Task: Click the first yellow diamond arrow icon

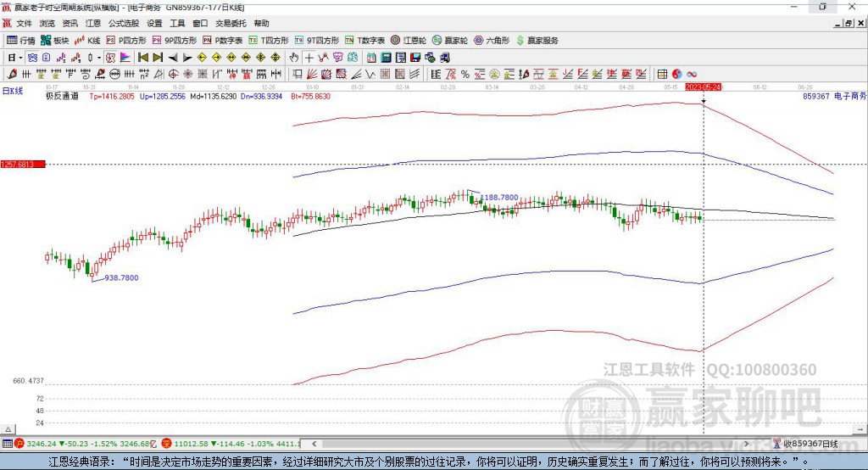Action: pos(202,58)
